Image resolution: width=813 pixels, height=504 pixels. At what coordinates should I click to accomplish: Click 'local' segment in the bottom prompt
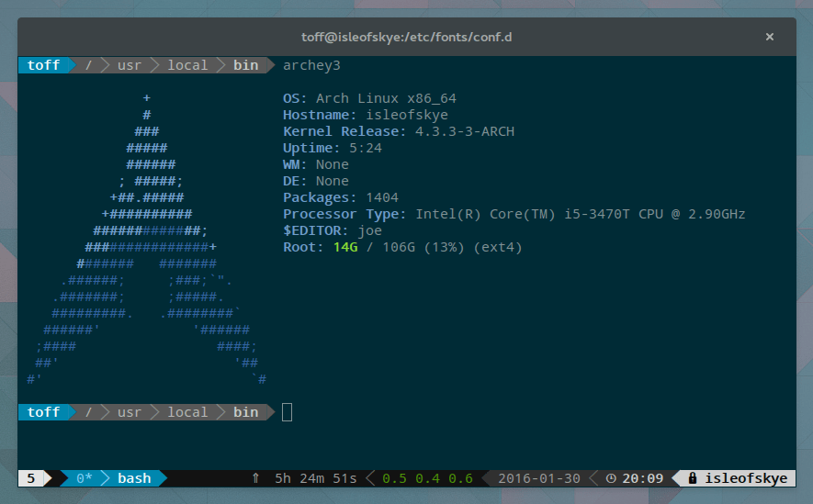click(x=187, y=412)
